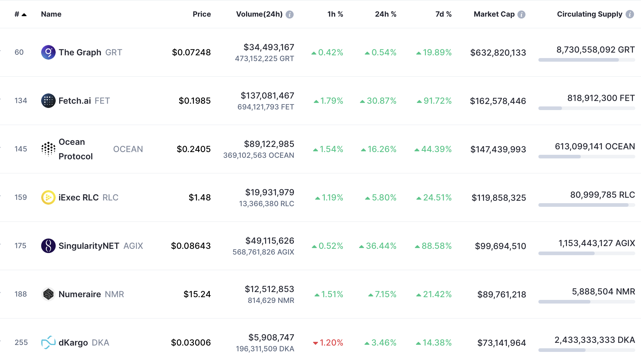Click the iExec RLC yellow logo

[x=48, y=197]
